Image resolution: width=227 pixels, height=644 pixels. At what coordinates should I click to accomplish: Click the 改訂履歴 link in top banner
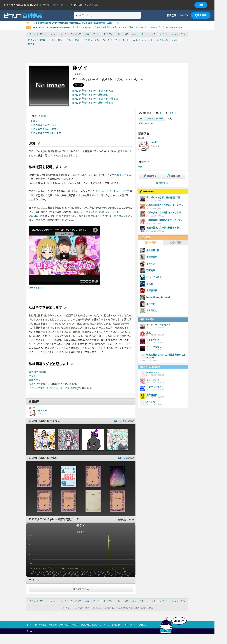point(94,5)
